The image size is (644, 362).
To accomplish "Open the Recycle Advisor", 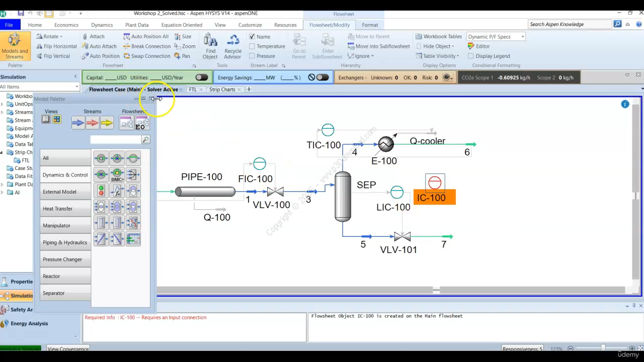I will pyautogui.click(x=233, y=46).
